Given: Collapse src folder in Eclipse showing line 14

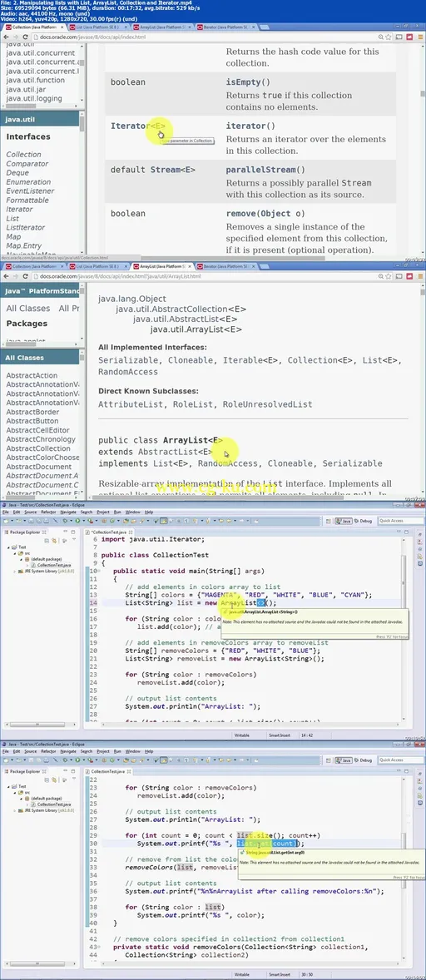Looking at the screenshot, I should (x=15, y=553).
